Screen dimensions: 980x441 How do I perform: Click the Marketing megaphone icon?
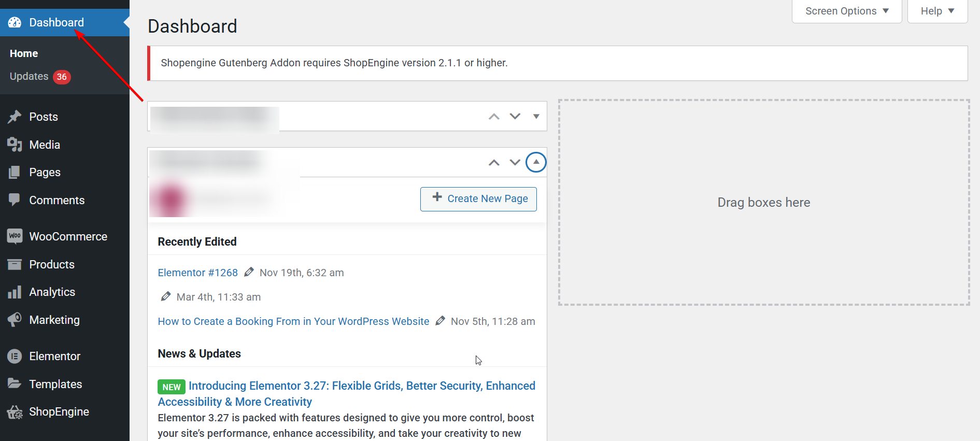pos(15,320)
